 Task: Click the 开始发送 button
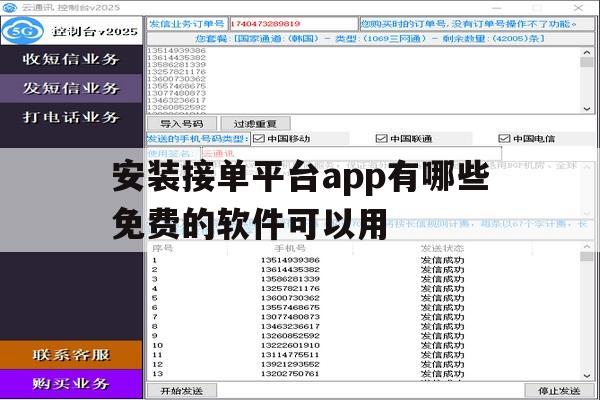pos(182,391)
